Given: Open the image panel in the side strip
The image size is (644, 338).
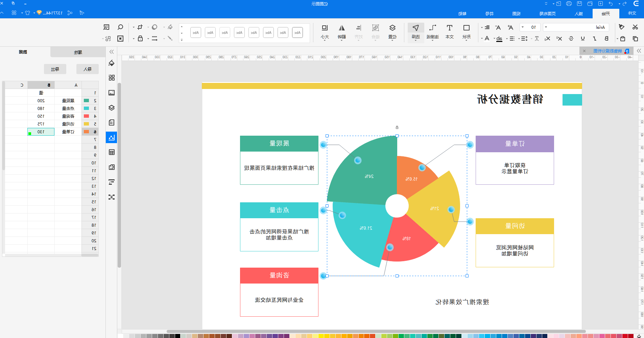Looking at the screenshot, I should coord(112,93).
